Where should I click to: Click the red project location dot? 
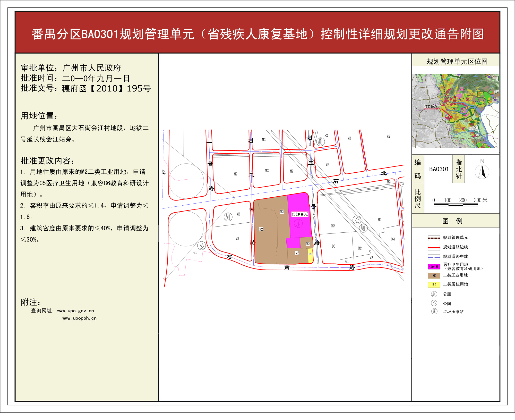(451, 117)
